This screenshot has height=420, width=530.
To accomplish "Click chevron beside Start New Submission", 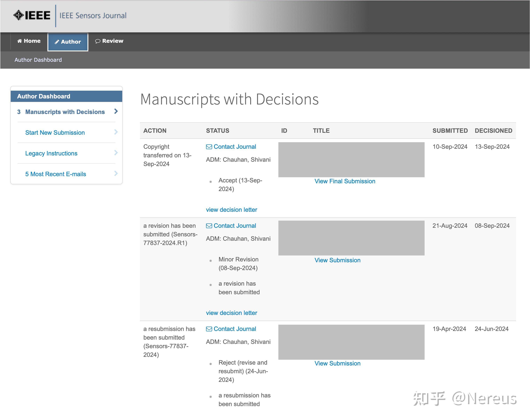I will [x=116, y=132].
